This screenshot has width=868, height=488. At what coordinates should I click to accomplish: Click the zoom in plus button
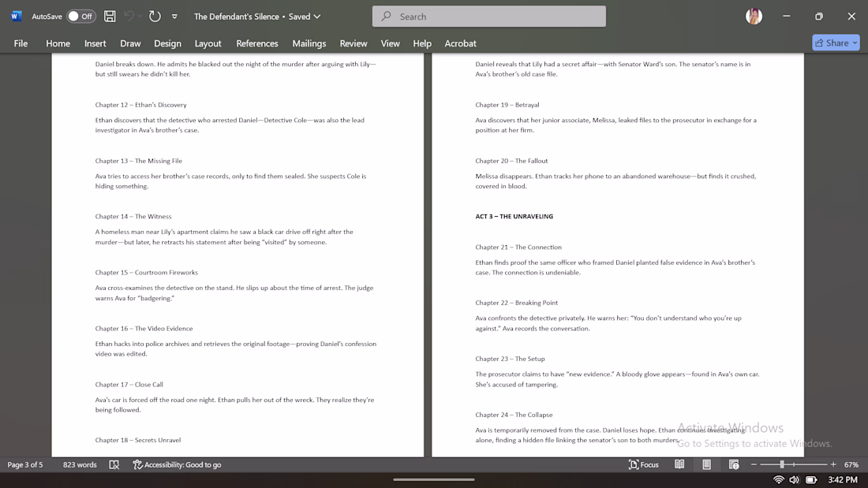(833, 465)
